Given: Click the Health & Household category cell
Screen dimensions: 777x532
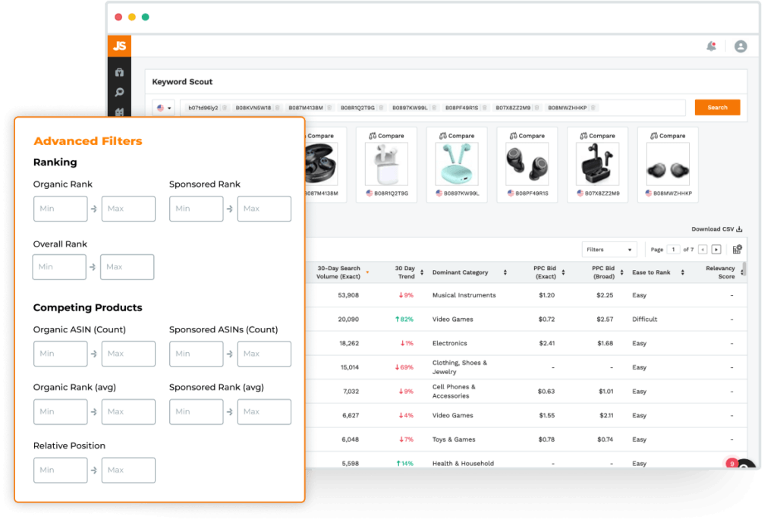Looking at the screenshot, I should [463, 464].
